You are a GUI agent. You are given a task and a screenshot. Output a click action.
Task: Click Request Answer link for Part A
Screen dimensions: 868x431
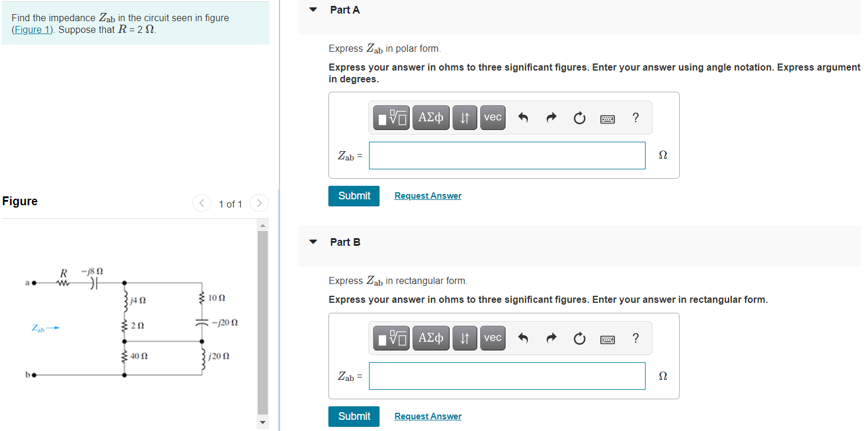[x=428, y=196]
